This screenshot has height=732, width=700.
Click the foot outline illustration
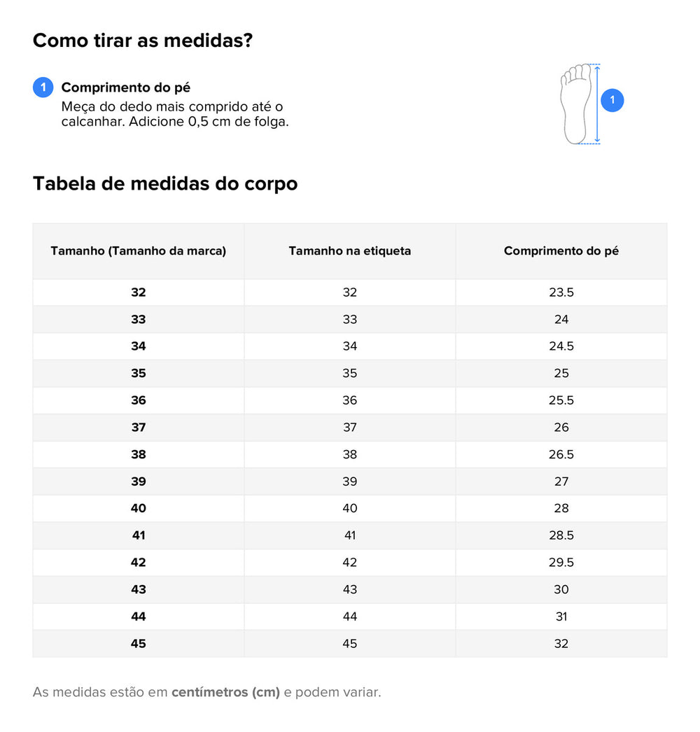click(575, 104)
